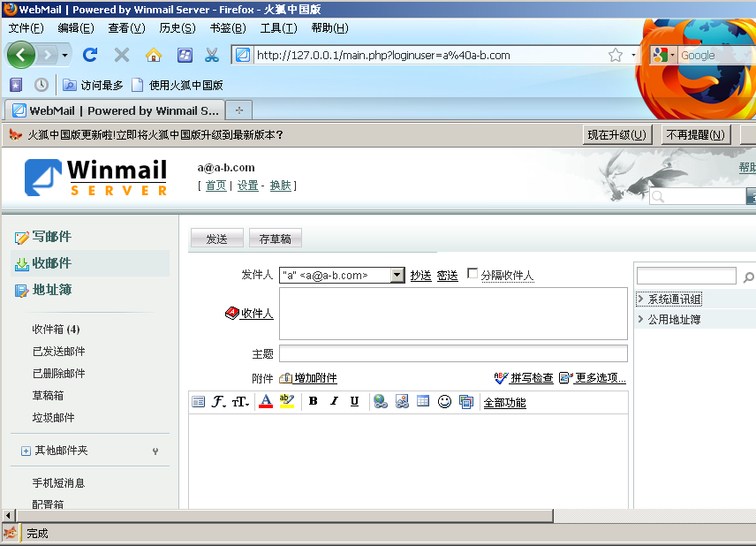Open the 已发送邮件 folder
This screenshot has width=756, height=546.
pyautogui.click(x=59, y=352)
